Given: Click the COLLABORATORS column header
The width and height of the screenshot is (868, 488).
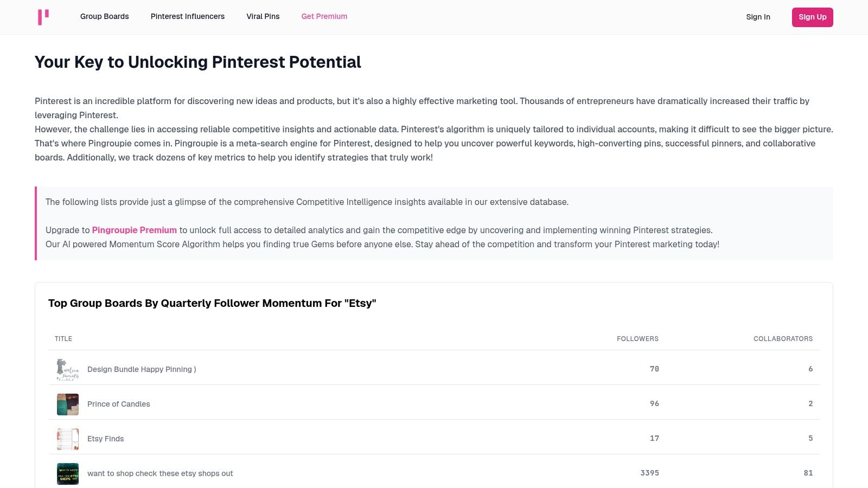Looking at the screenshot, I should pos(783,338).
